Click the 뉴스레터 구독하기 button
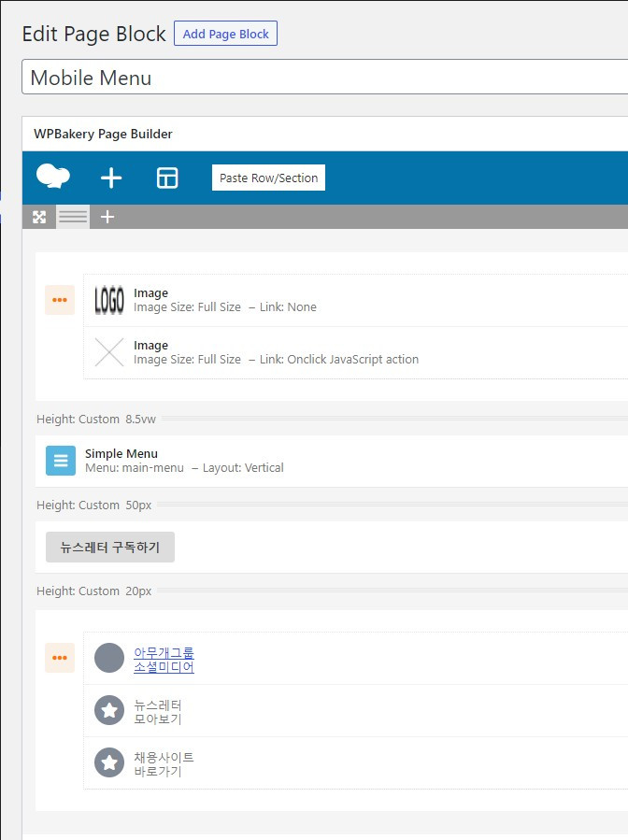The width and height of the screenshot is (628, 840). coord(110,547)
